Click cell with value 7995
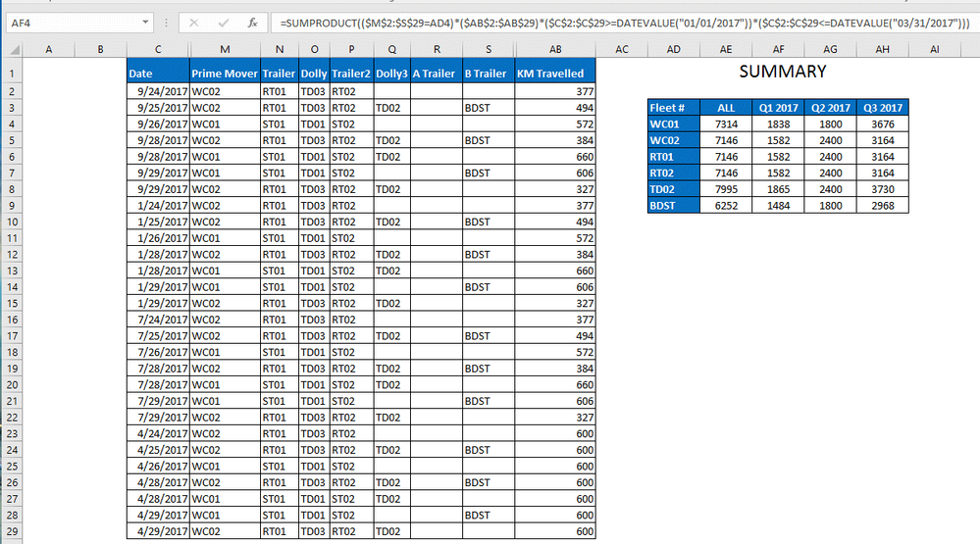Viewport: 980px width, 544px height. coord(726,189)
